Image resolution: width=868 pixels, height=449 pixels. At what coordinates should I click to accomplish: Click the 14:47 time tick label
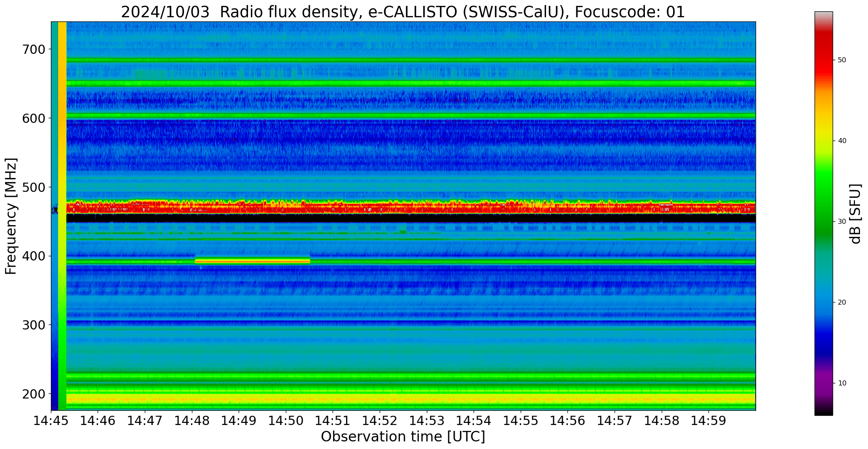click(145, 421)
